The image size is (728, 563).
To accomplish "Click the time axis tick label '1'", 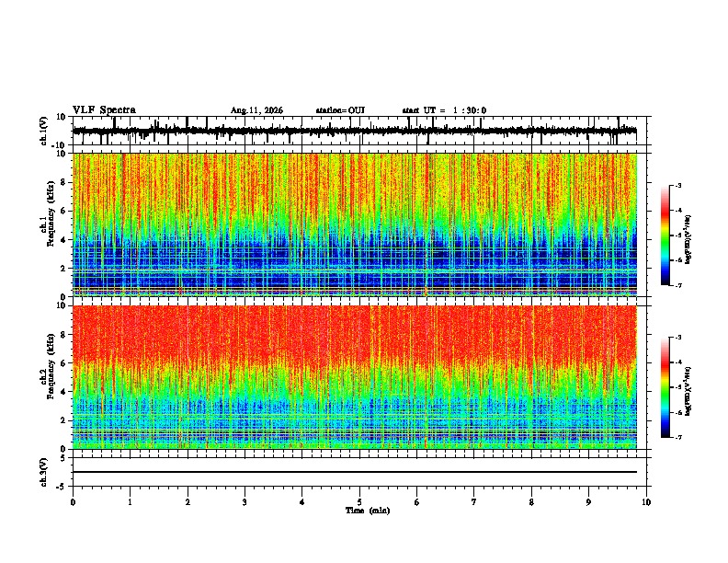I will (x=130, y=502).
